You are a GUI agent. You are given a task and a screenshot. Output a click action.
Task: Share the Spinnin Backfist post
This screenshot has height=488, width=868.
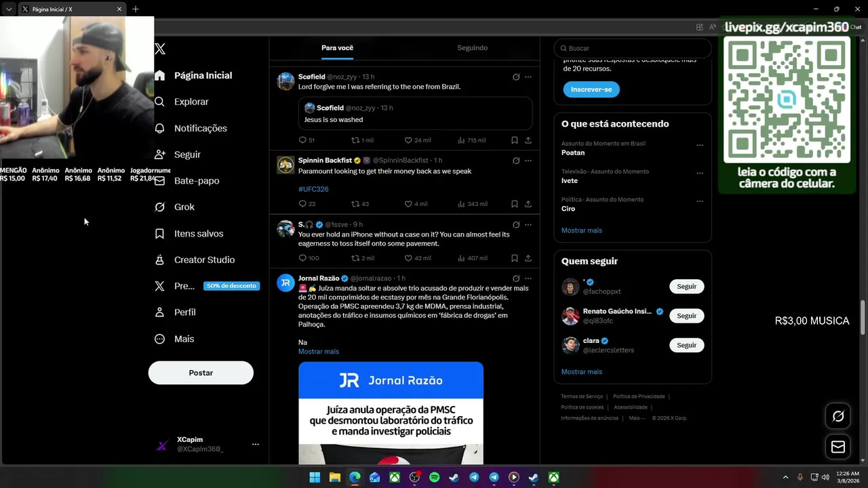pos(528,204)
